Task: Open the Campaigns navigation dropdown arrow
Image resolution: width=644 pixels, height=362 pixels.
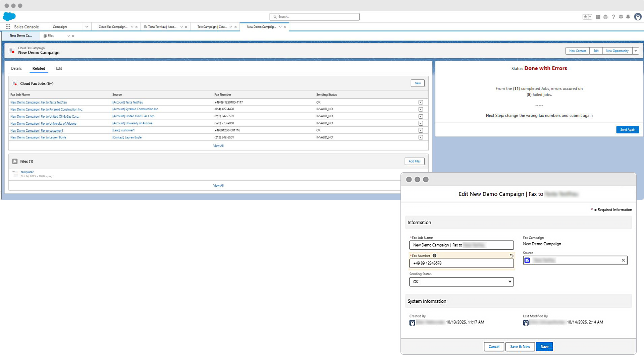Action: point(87,27)
